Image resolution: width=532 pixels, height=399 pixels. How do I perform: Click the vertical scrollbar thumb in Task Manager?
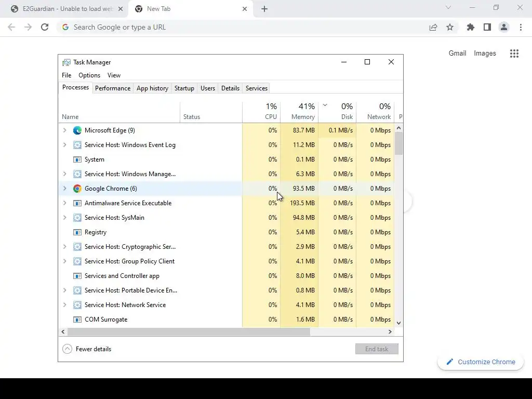pyautogui.click(x=399, y=143)
